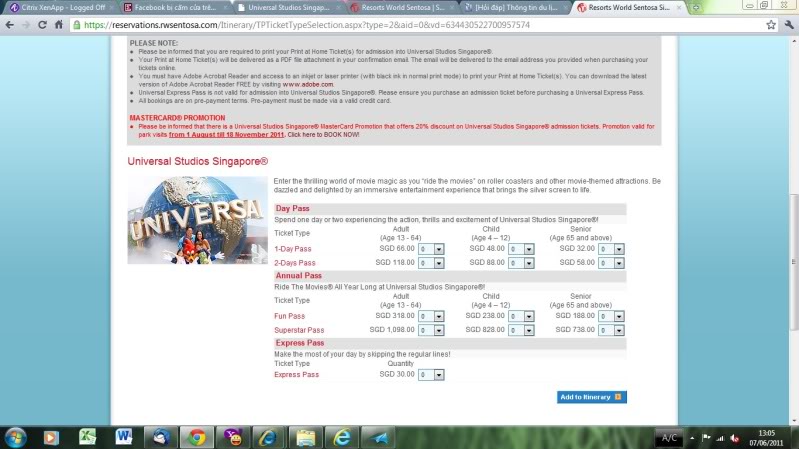Open the browser home page
The width and height of the screenshot is (799, 449).
click(59, 25)
